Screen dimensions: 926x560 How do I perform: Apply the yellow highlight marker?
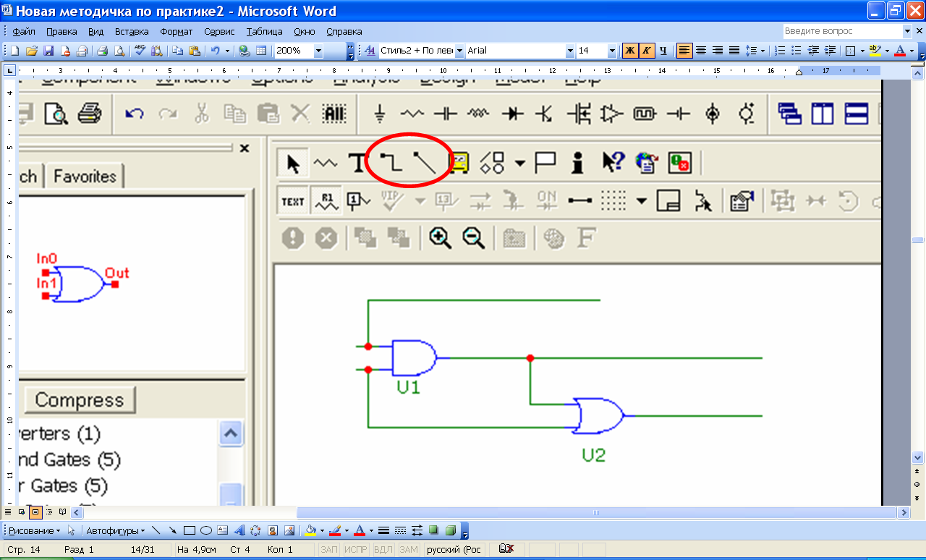875,51
